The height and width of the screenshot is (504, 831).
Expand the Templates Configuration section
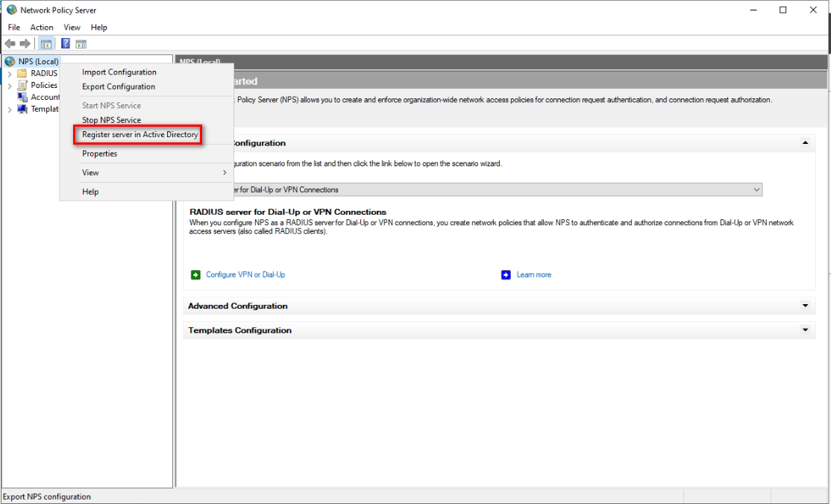[x=804, y=330]
